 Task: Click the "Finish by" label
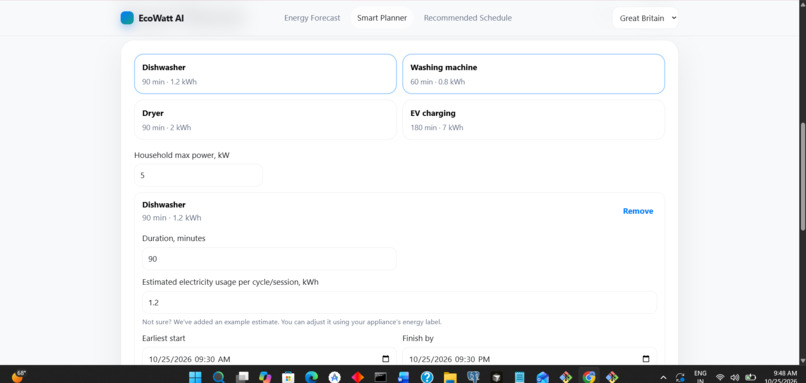click(x=418, y=338)
